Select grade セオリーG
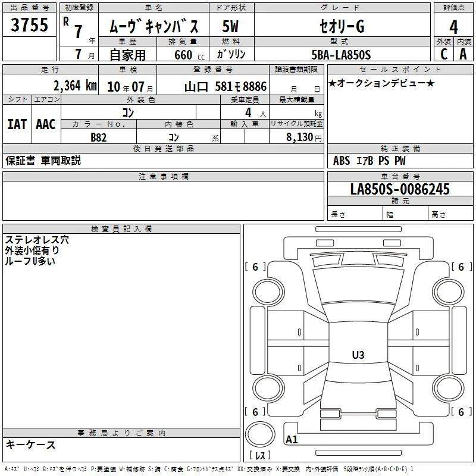Image resolution: width=476 pixels, height=476 pixels. click(x=342, y=26)
